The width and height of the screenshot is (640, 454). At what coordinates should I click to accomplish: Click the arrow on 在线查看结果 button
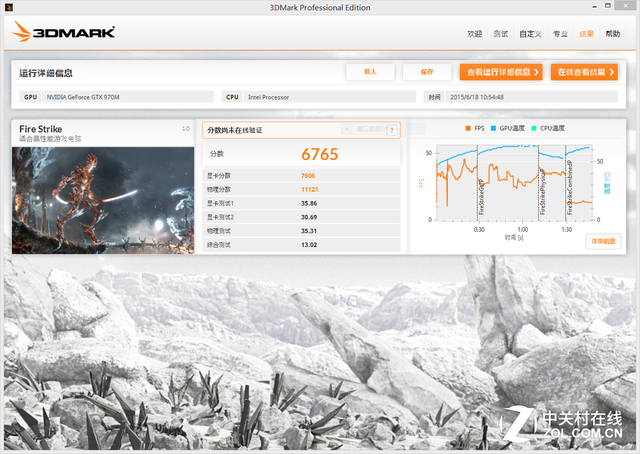coord(611,72)
